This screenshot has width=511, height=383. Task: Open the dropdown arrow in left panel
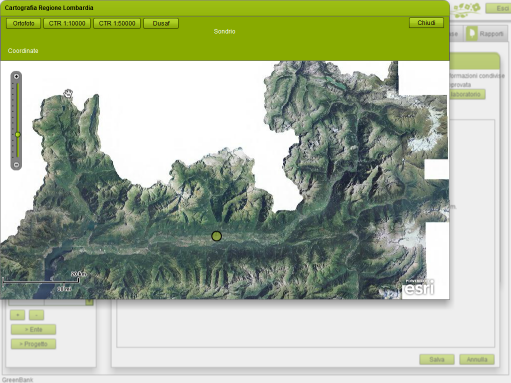[x=89, y=302]
